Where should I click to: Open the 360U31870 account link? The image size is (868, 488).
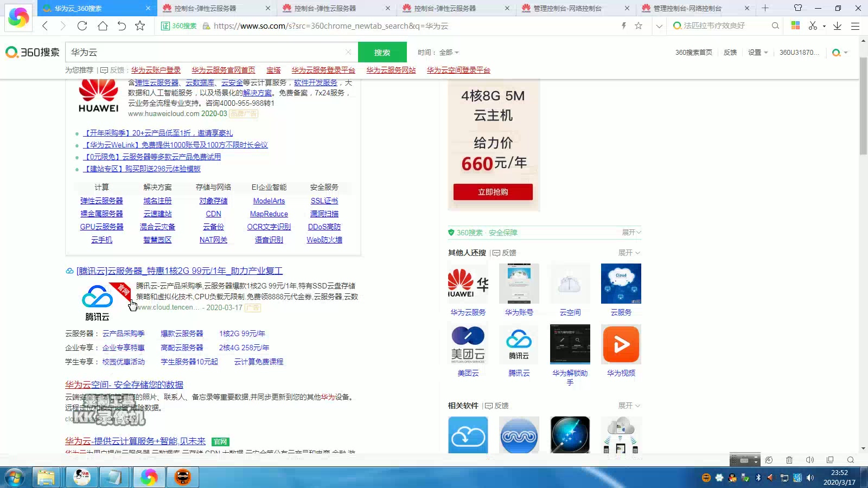point(799,52)
